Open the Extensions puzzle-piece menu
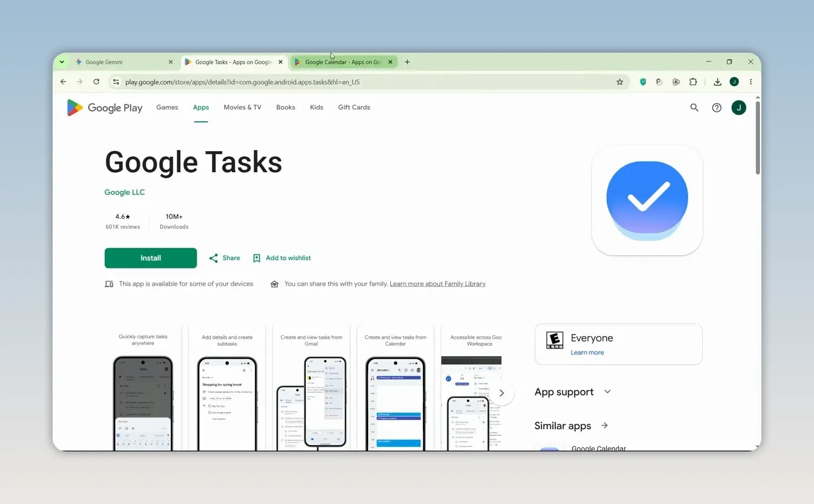The image size is (814, 504). point(693,82)
